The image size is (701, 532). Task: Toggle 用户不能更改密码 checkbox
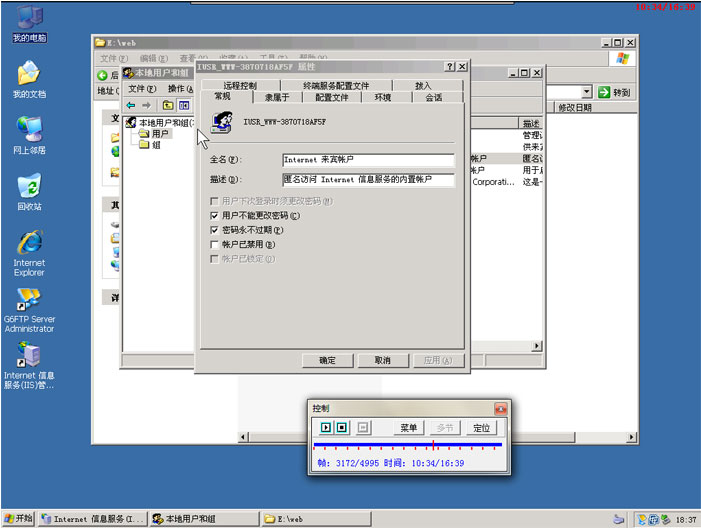(x=214, y=215)
